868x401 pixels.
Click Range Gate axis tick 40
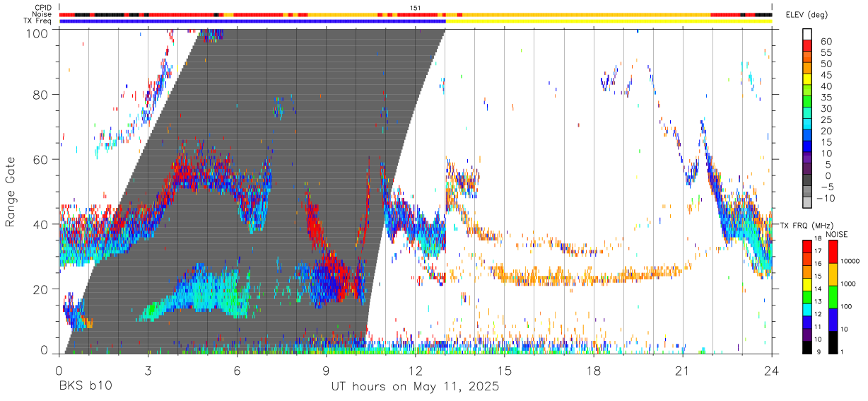40,224
